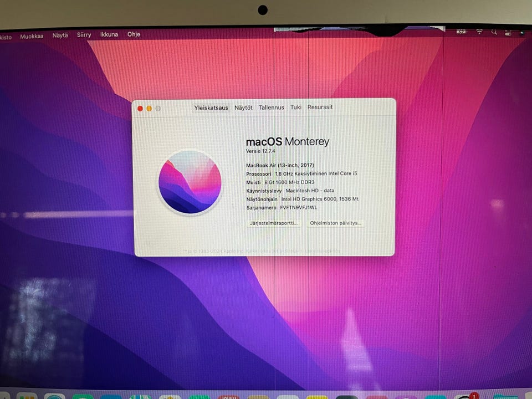Show the Resurssit tab
Viewport: 532px width, 399px height.
point(320,107)
